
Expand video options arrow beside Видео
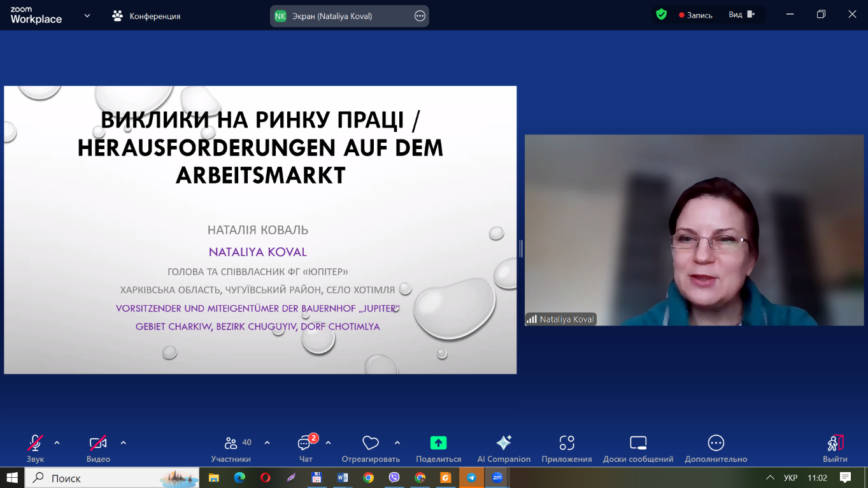[x=124, y=443]
